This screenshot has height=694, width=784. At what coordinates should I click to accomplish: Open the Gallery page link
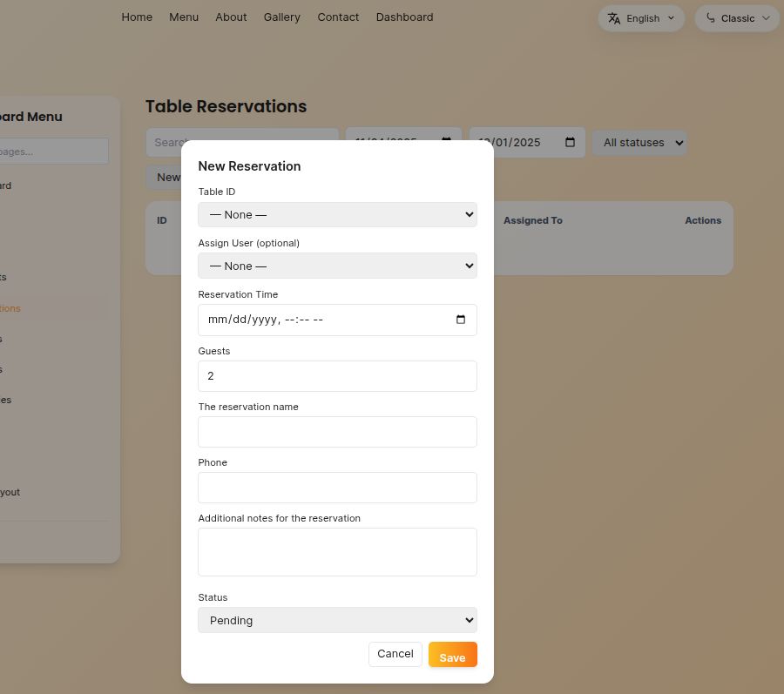(282, 17)
